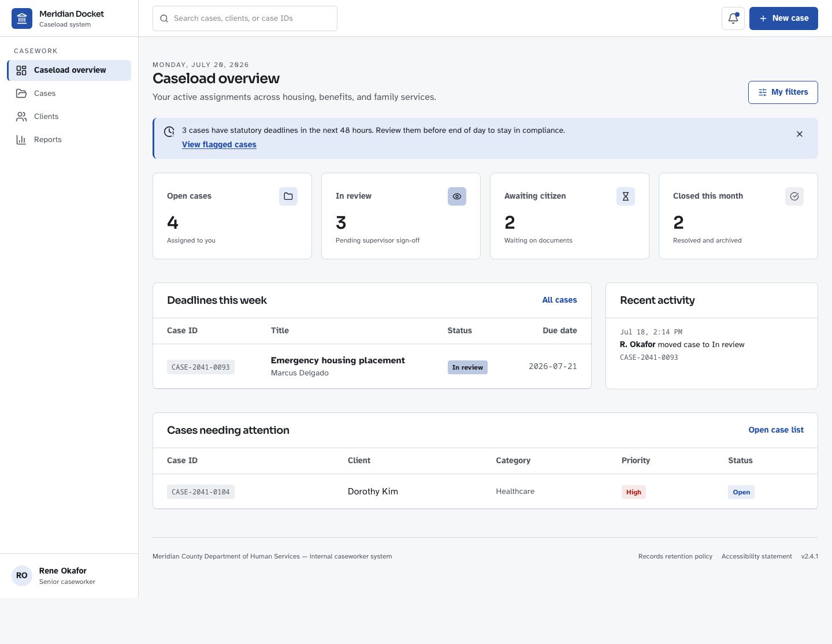Click the High priority badge
The image size is (832, 644).
tap(634, 492)
